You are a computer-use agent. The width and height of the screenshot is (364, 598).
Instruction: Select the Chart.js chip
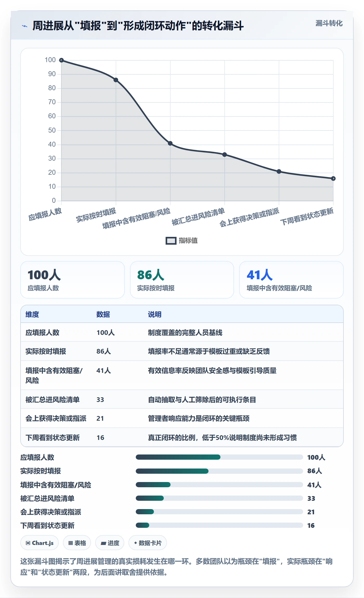point(40,543)
